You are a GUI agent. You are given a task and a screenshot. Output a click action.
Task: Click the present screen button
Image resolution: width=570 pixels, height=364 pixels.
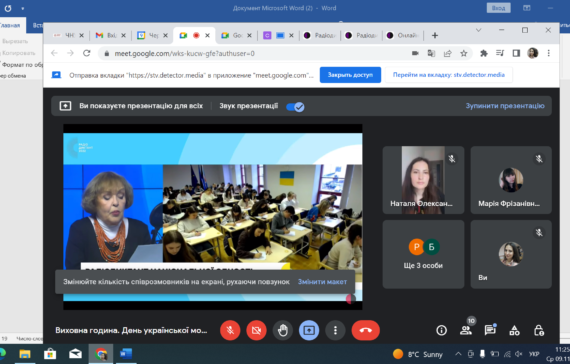click(309, 330)
